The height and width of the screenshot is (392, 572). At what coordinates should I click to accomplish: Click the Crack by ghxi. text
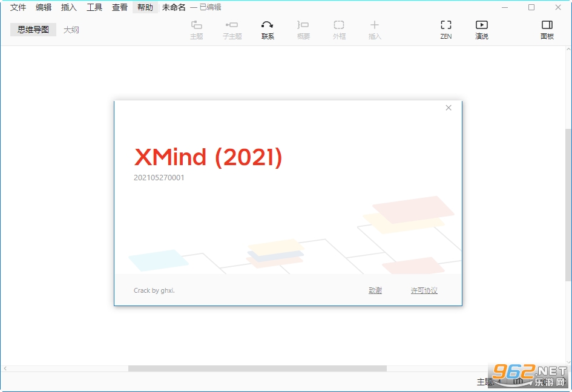(154, 290)
